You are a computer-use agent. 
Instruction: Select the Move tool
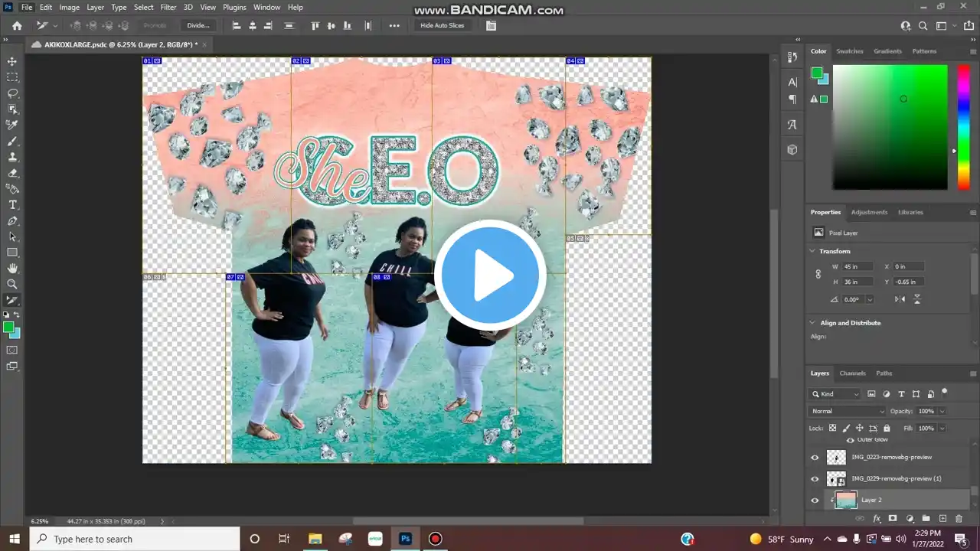[12, 61]
